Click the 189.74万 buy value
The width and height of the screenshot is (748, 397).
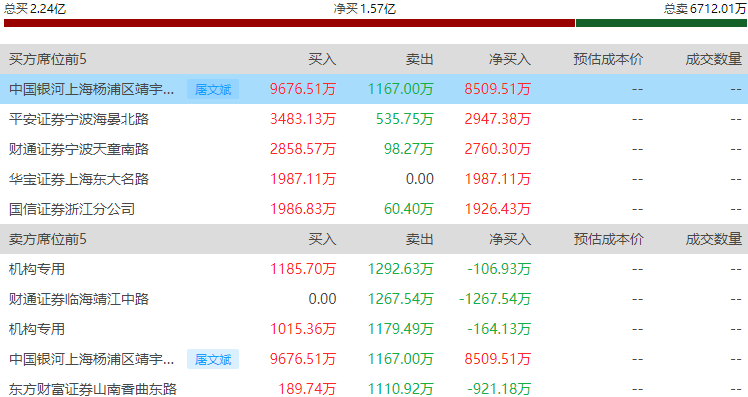click(308, 389)
